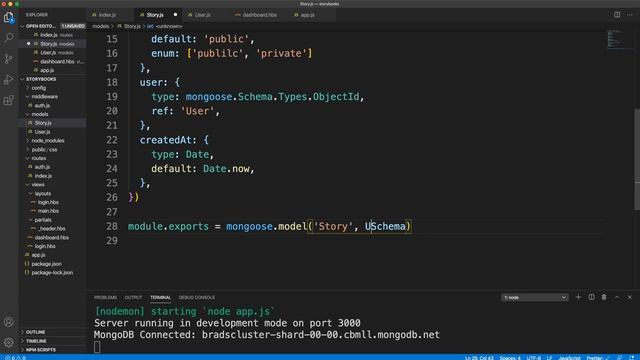Open package-lock.json in file tree
This screenshot has width=640, height=360.
click(52, 273)
